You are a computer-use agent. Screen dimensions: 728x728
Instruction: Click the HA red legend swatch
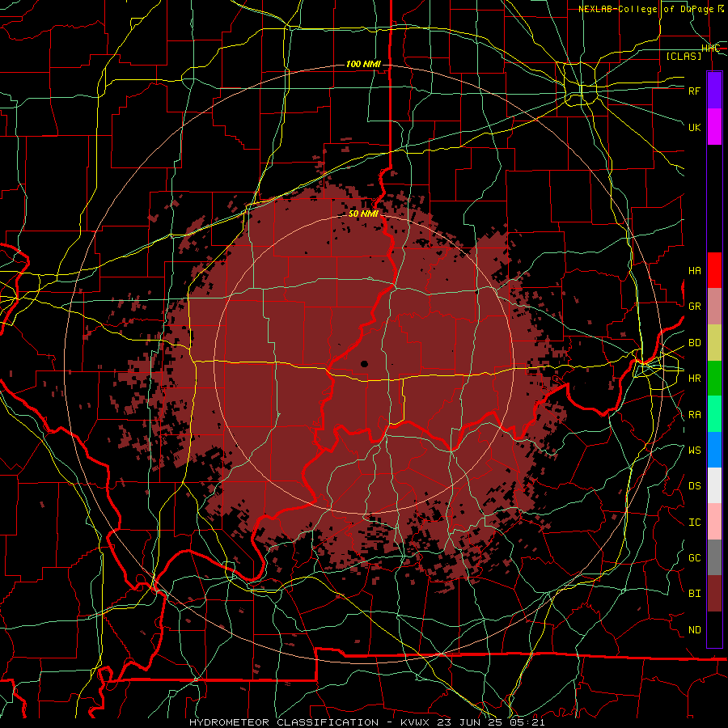(x=714, y=270)
